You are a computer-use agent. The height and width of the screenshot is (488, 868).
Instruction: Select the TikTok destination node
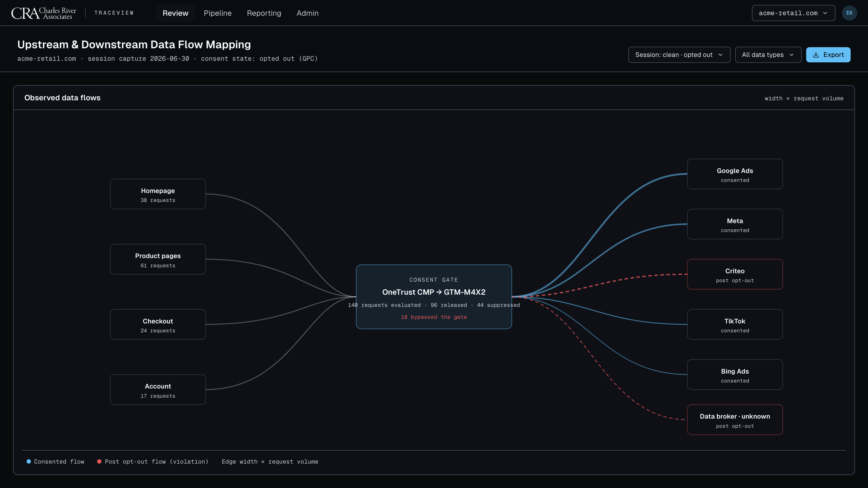click(x=735, y=324)
